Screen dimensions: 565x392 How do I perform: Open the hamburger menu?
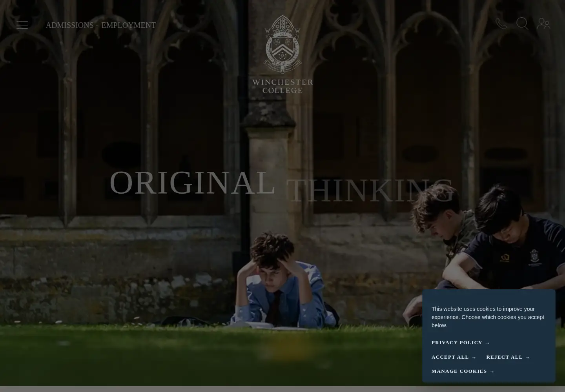click(x=22, y=25)
